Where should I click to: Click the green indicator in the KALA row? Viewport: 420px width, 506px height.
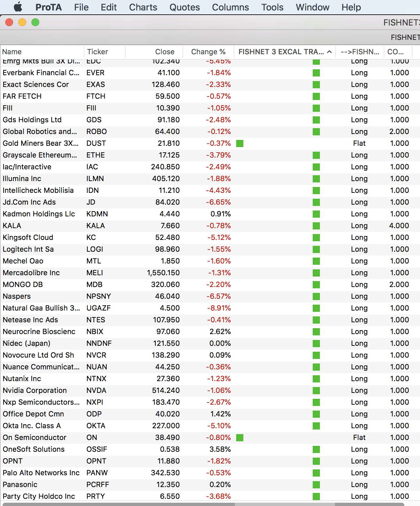coord(316,226)
